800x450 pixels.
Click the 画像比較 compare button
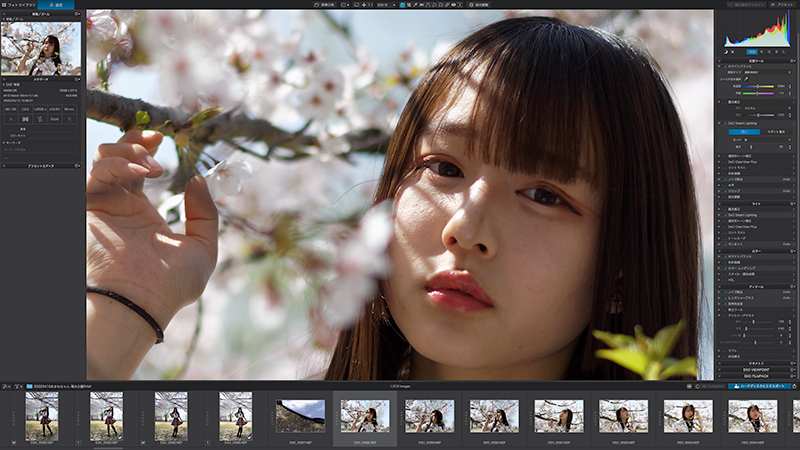coord(324,5)
